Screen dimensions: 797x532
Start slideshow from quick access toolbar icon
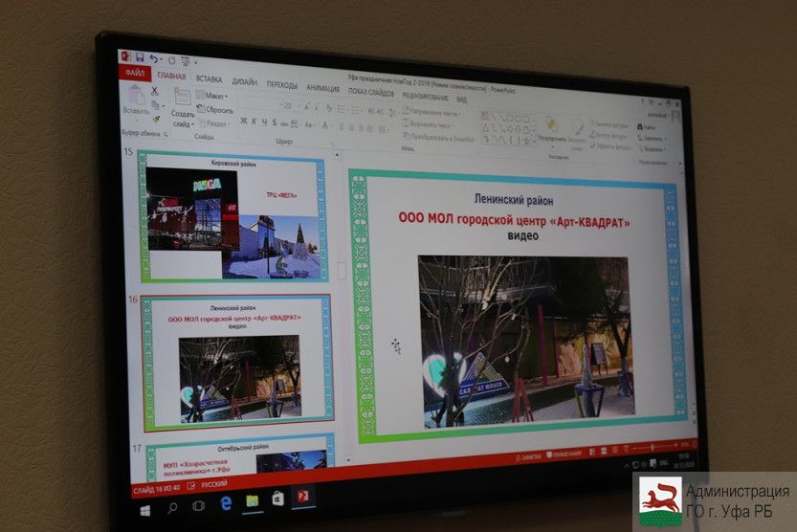(x=186, y=61)
